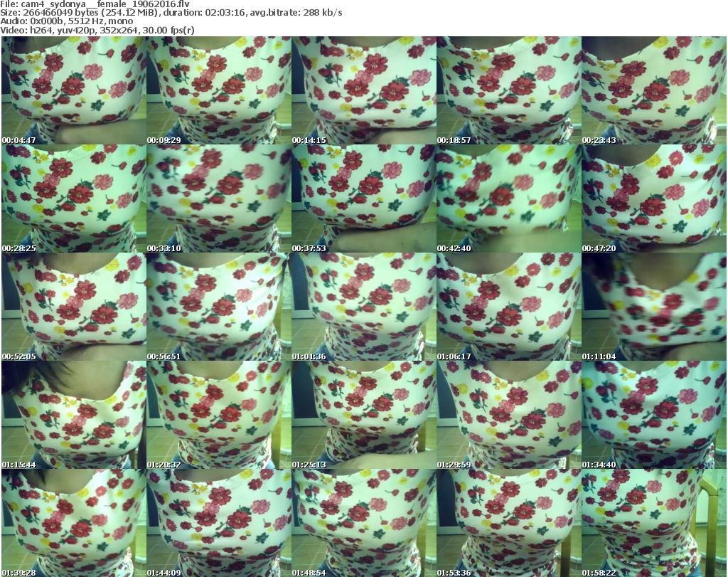728x577 pixels.
Task: Select the thumbnail stamped 00:14:15
Action: pos(364,90)
